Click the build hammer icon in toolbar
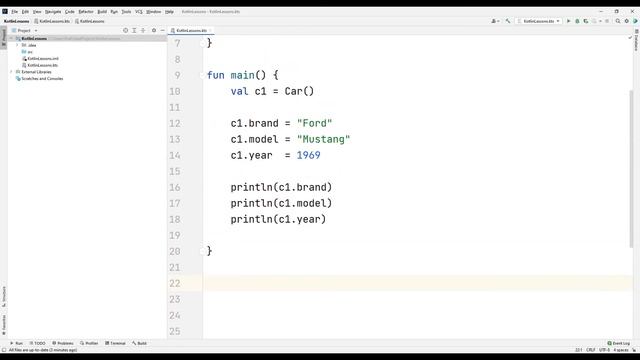 [x=508, y=21]
